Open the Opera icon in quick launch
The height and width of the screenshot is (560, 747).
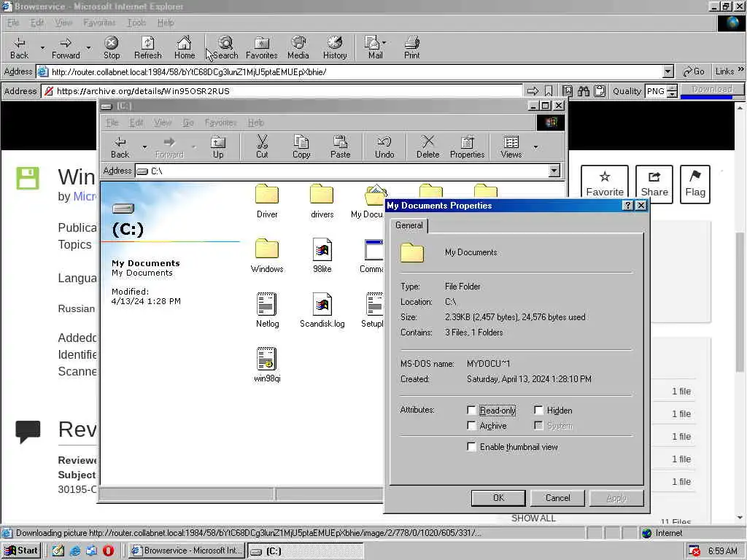(108, 551)
